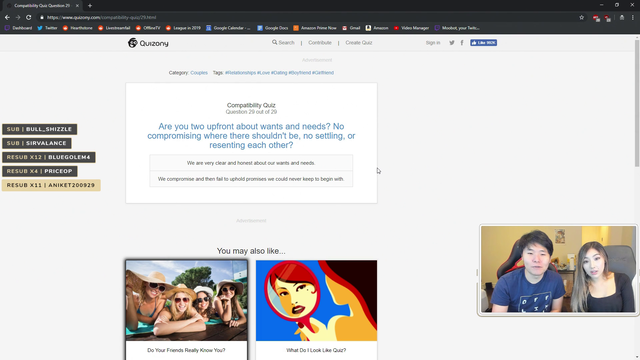Open the Twitter bookmark in bookmarks bar
Screen dimensions: 640x360
[47, 28]
